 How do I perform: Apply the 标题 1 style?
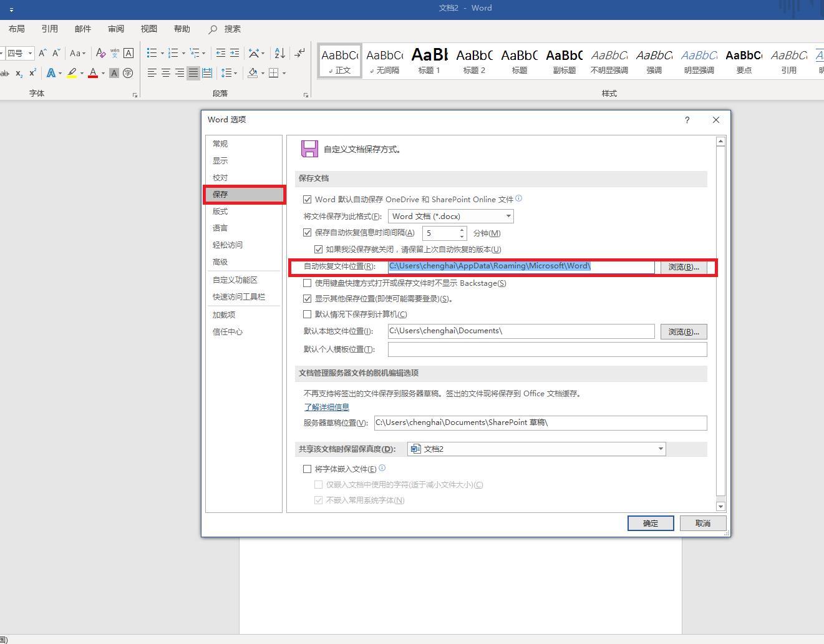tap(430, 61)
